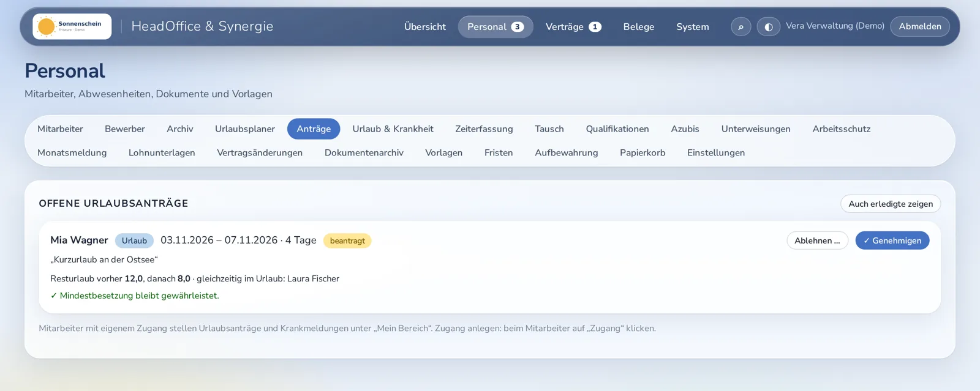Switch to the Zeiterfassung tab

tap(484, 129)
